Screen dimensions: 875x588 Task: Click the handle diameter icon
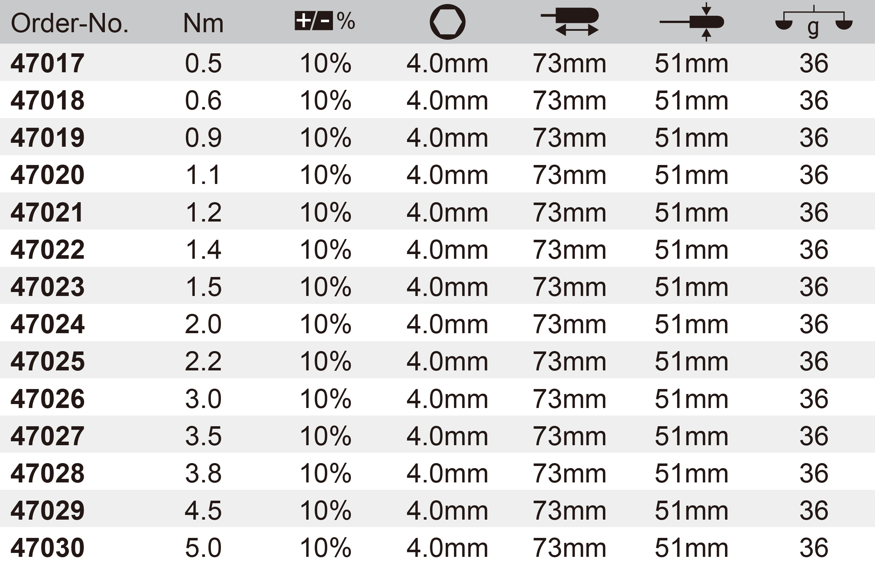click(x=692, y=22)
